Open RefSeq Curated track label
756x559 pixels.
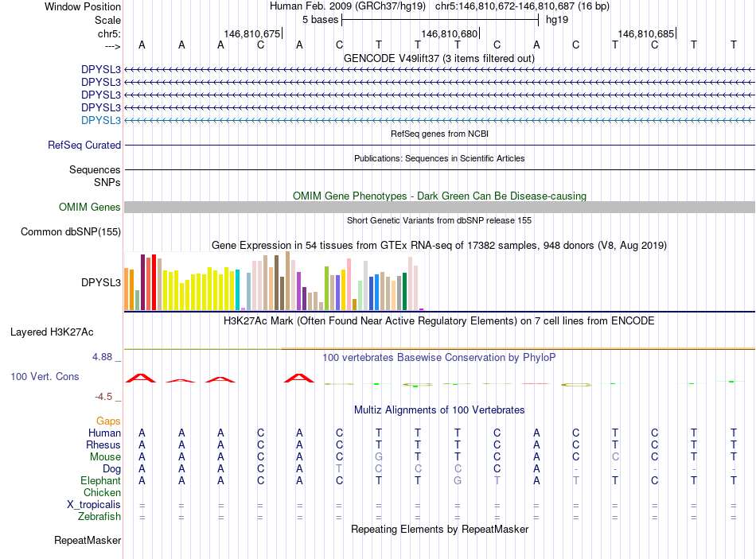coord(84,145)
